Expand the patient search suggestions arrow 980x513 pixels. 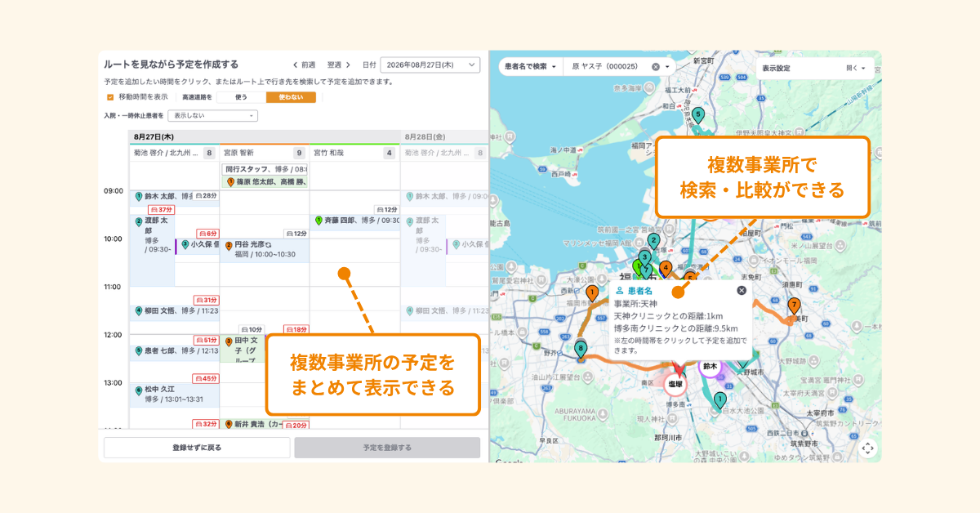coord(668,66)
